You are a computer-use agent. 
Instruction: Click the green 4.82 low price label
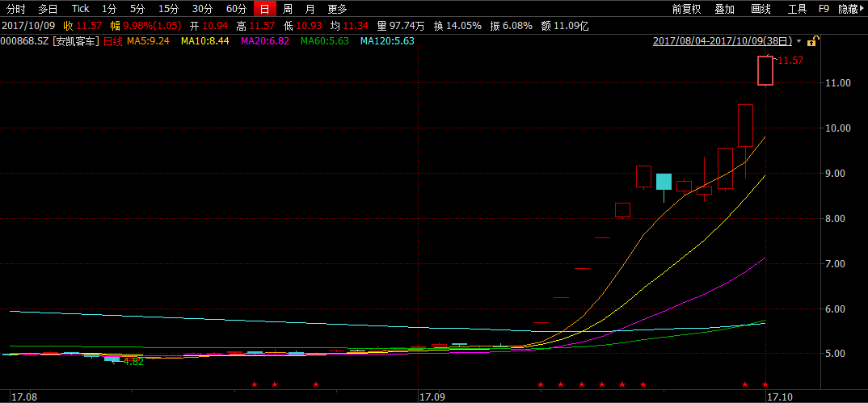tap(133, 362)
